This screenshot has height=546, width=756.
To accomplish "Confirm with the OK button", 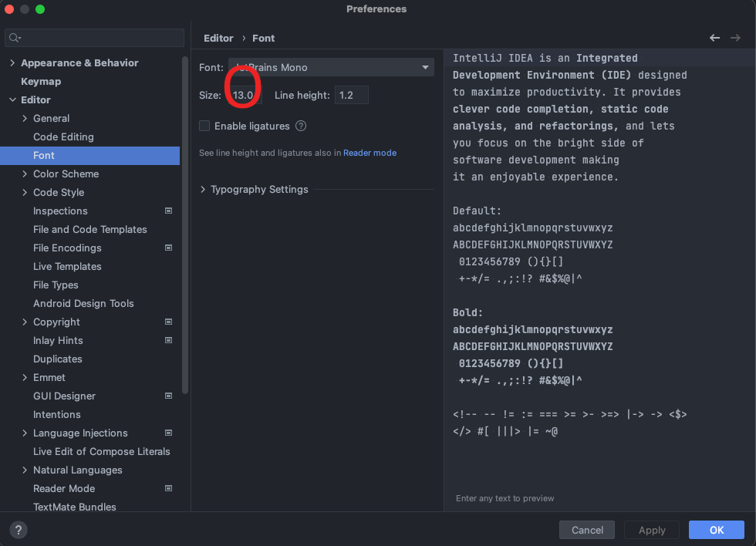I will pyautogui.click(x=717, y=530).
